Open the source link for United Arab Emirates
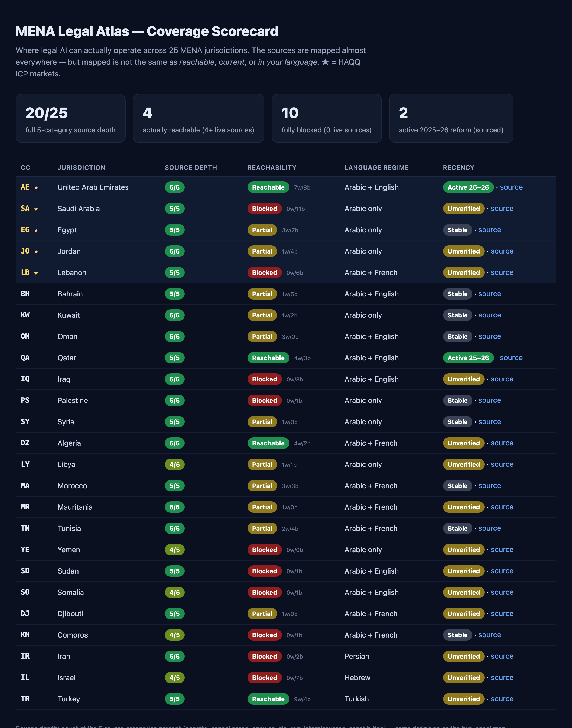The height and width of the screenshot is (728, 572). tap(511, 187)
